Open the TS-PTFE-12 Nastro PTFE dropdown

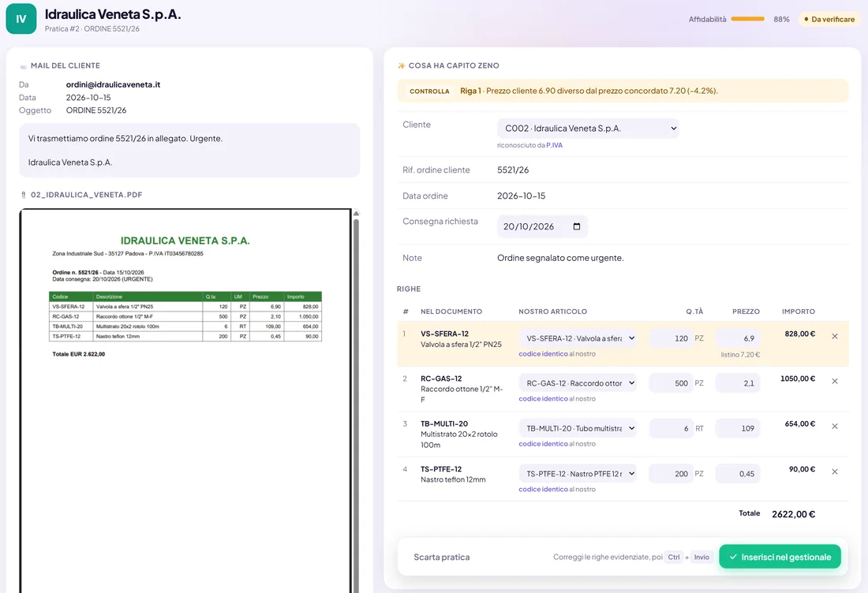(578, 474)
